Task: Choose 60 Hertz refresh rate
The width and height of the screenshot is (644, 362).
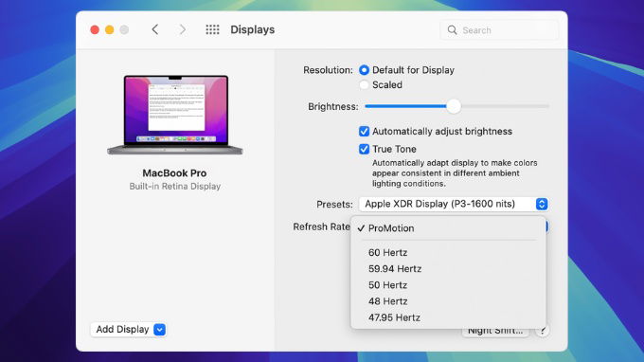Action: (x=449, y=253)
